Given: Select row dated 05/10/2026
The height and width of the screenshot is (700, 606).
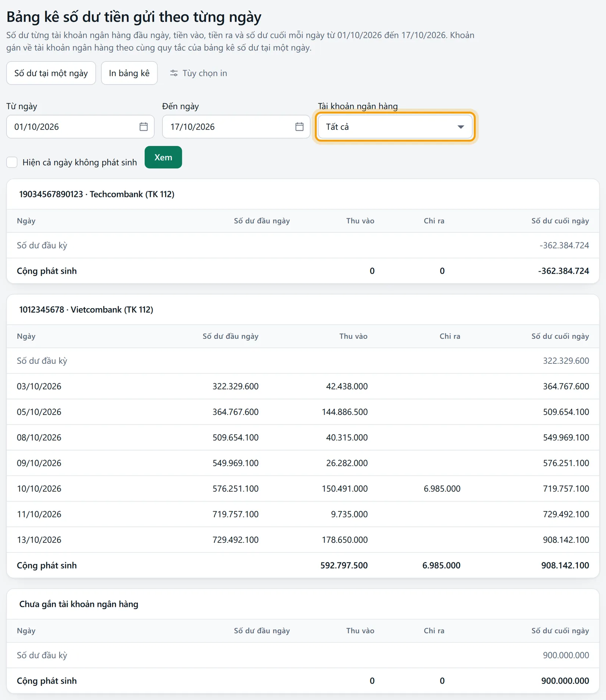Looking at the screenshot, I should point(303,412).
